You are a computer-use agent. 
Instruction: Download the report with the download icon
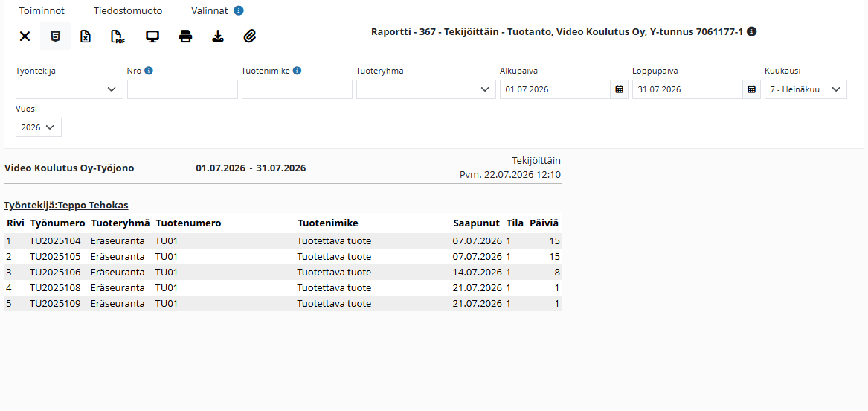(x=218, y=36)
